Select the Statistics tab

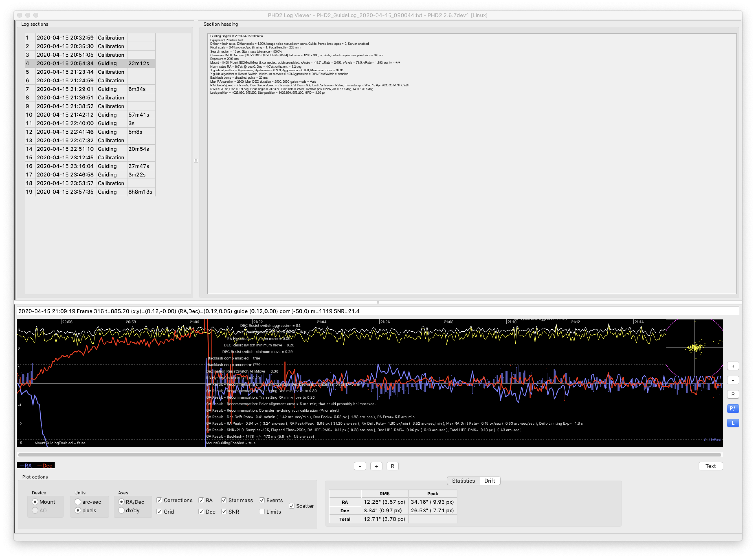point(463,481)
